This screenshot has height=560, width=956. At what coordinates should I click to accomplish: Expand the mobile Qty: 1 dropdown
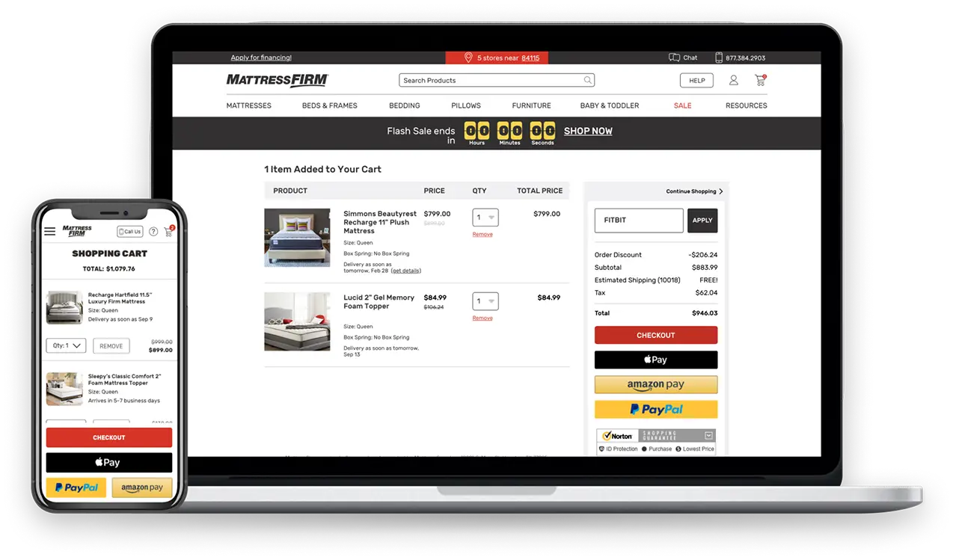coord(66,346)
